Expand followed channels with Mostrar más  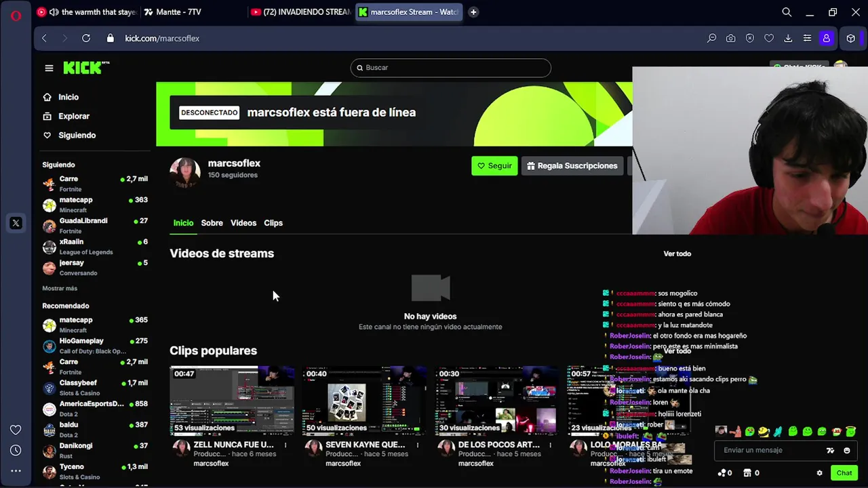[x=60, y=288]
